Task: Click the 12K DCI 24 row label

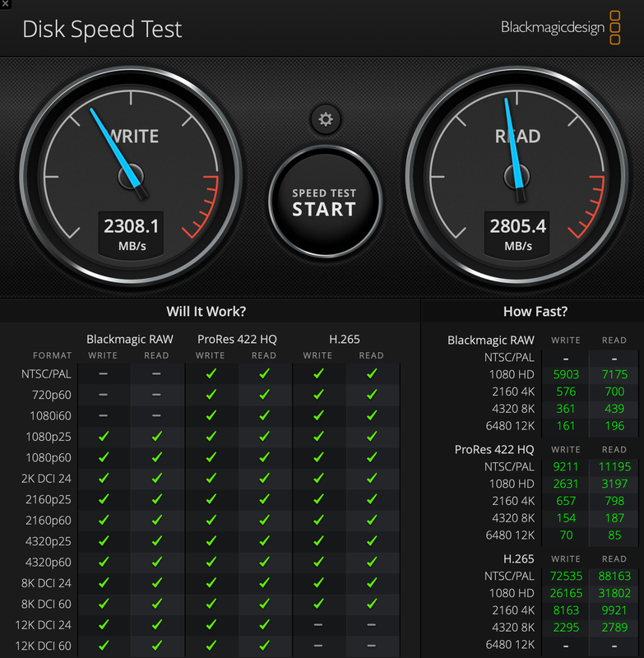Action: [x=44, y=625]
